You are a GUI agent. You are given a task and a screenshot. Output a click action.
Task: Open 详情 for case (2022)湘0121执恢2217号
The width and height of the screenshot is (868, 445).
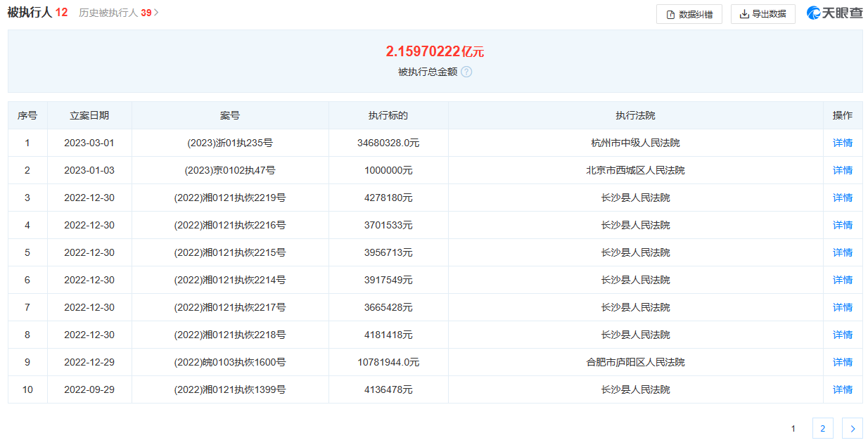(843, 307)
